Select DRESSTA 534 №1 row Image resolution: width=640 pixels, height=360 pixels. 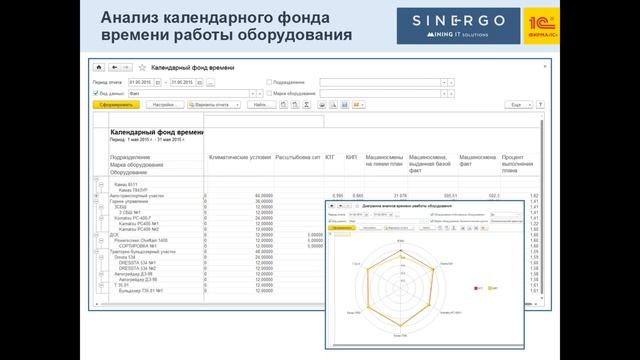coord(137,263)
